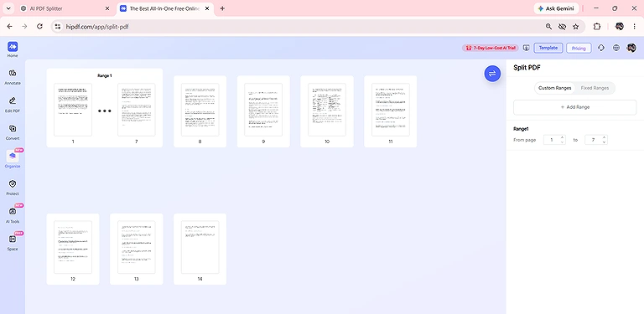Open the support headset icon

tap(601, 48)
